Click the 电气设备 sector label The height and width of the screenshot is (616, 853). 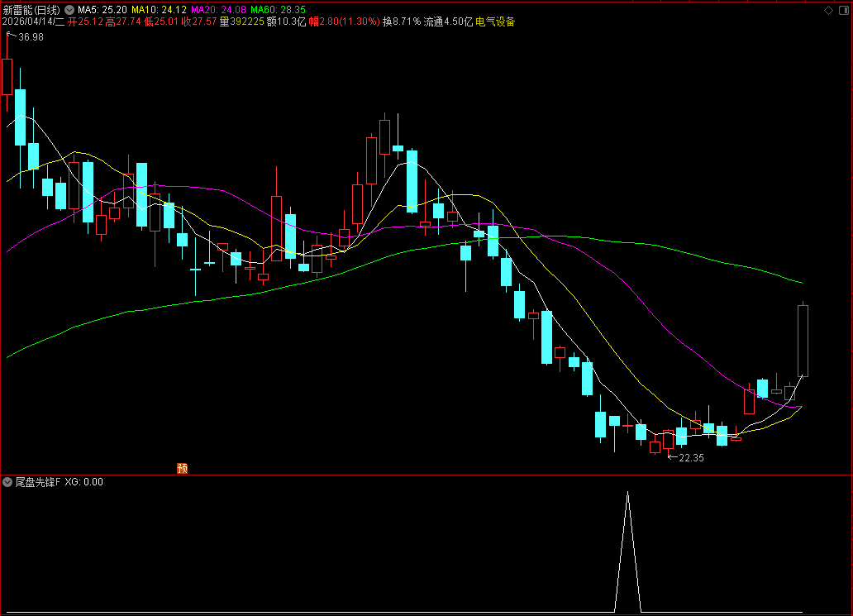pyautogui.click(x=495, y=21)
